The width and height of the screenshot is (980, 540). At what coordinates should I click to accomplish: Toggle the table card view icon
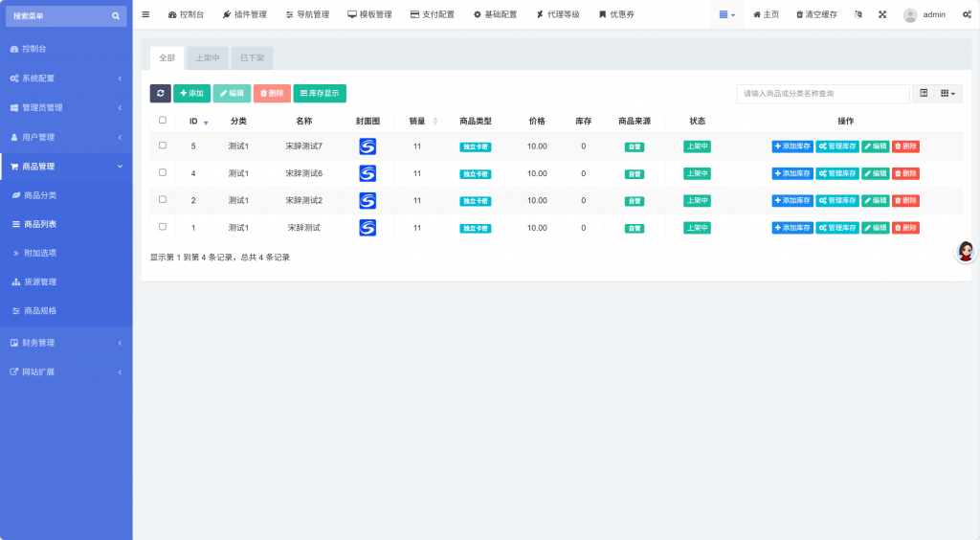(924, 93)
